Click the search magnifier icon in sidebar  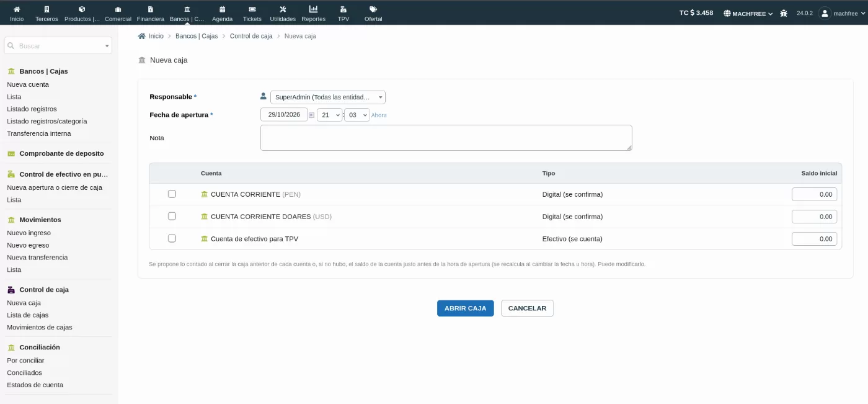pyautogui.click(x=11, y=45)
